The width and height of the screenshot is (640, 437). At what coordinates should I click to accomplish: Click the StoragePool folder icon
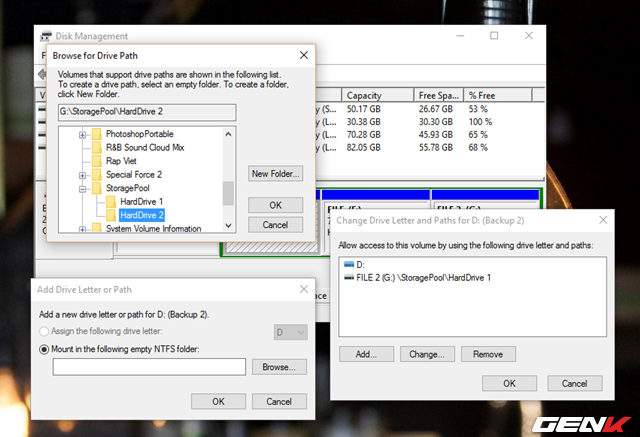click(96, 187)
